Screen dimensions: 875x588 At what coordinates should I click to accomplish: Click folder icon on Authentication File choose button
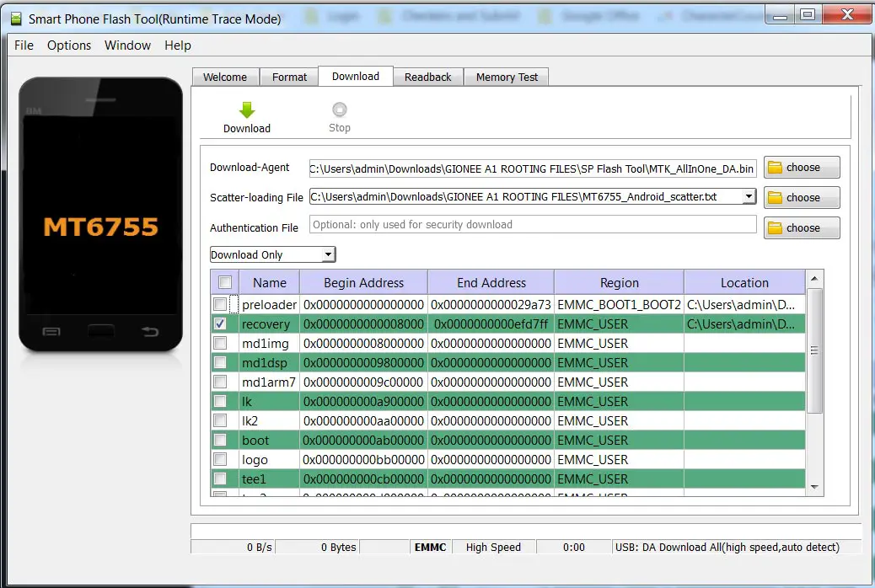tap(776, 227)
